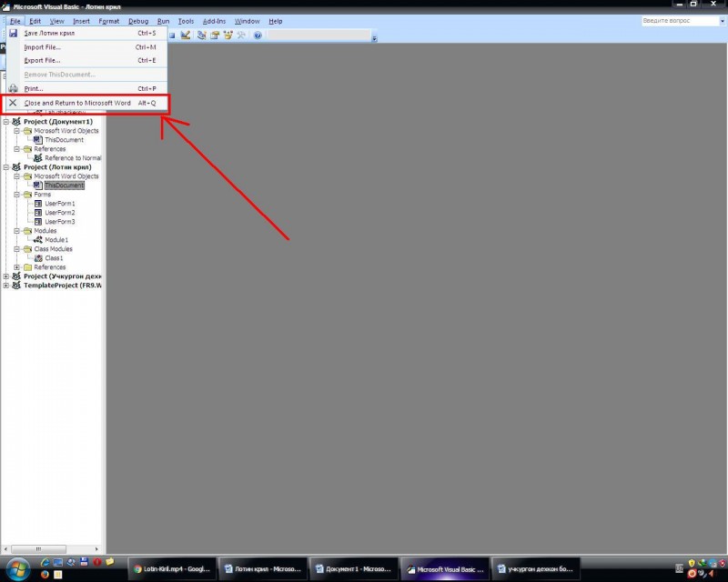Screen dimensions: 728x582
Task: Select UserForm3 in project tree
Action: coord(60,222)
